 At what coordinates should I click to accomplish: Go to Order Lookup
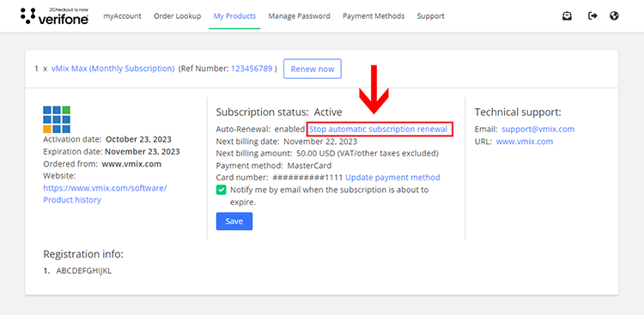[178, 16]
